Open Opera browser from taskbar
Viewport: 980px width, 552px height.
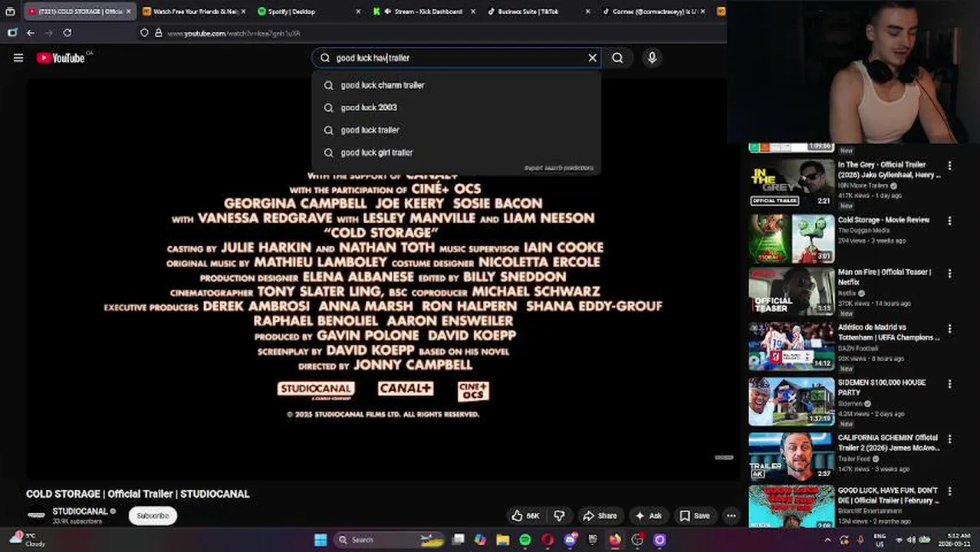tap(548, 540)
